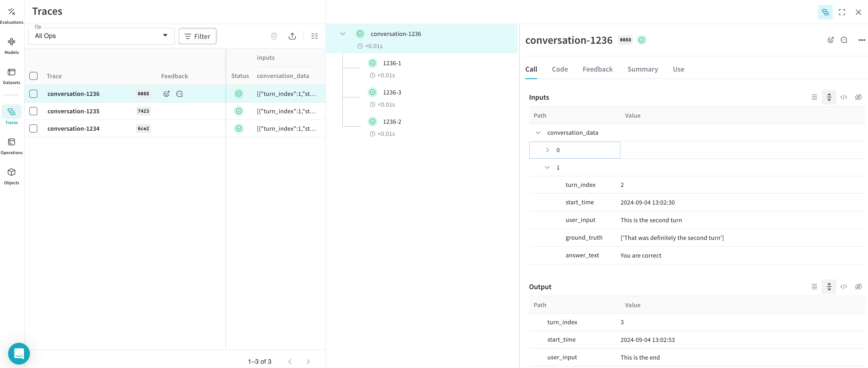Switch to the Code tab
This screenshot has height=368, width=868.
560,69
